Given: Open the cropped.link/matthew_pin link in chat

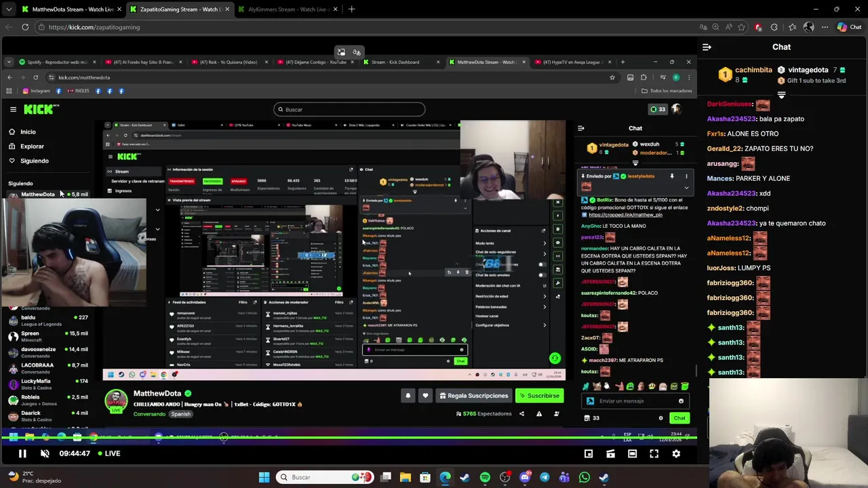Looking at the screenshot, I should tap(625, 215).
